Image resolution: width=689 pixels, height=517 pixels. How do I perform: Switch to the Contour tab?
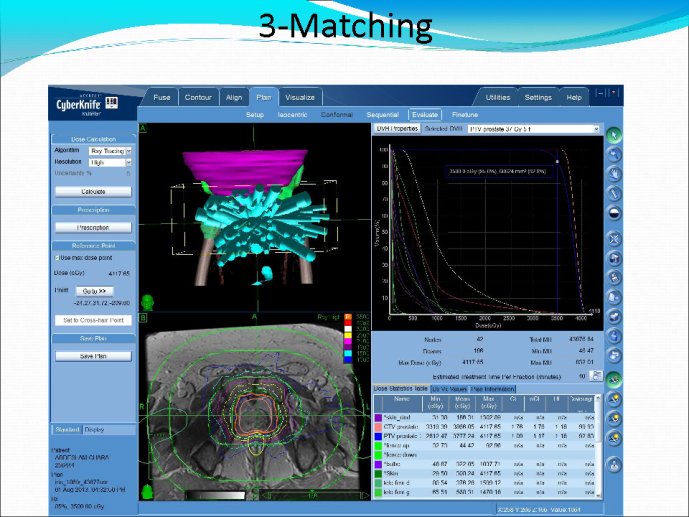(x=198, y=98)
